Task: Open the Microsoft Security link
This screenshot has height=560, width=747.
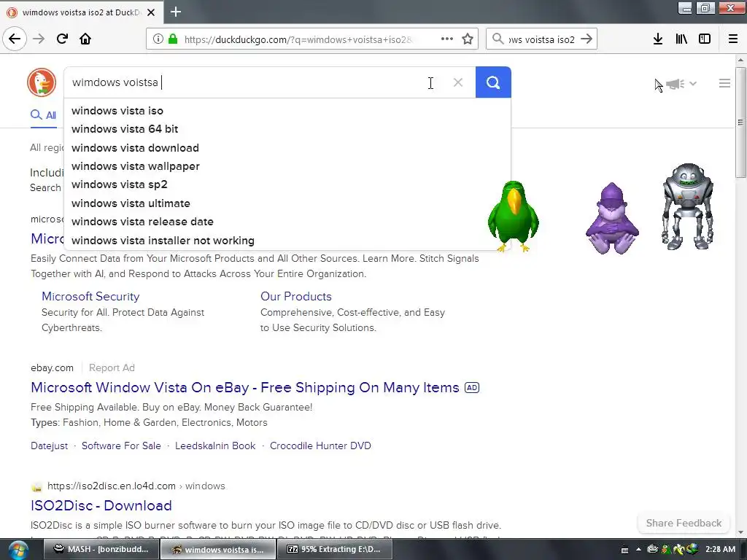Action: 90,296
